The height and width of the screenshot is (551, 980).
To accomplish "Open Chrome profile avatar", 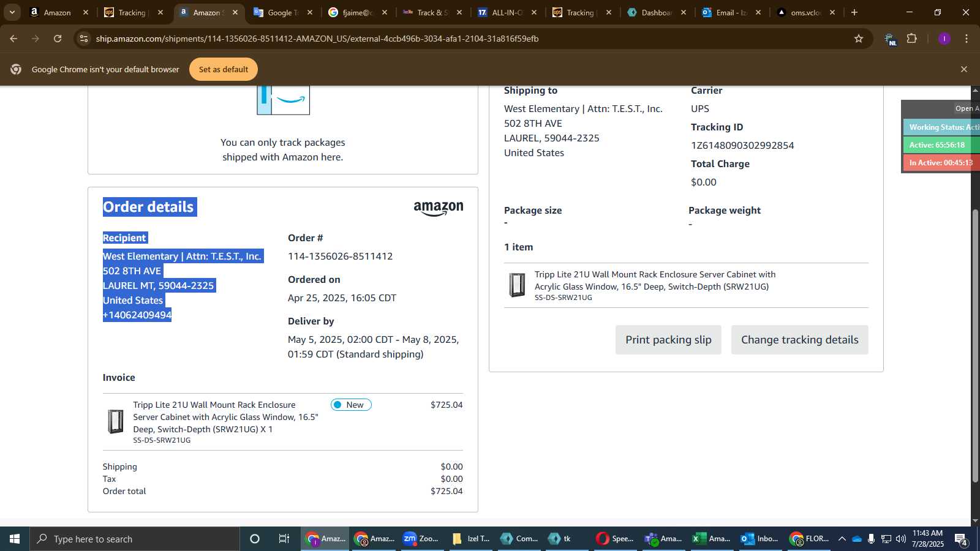I will 944,39.
